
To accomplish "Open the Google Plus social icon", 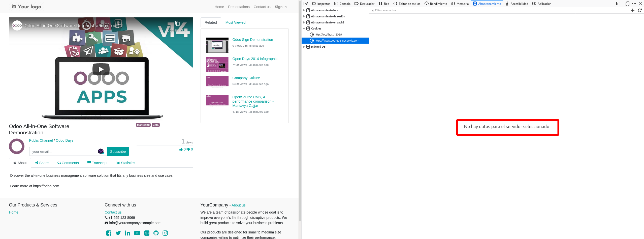I will (x=147, y=233).
